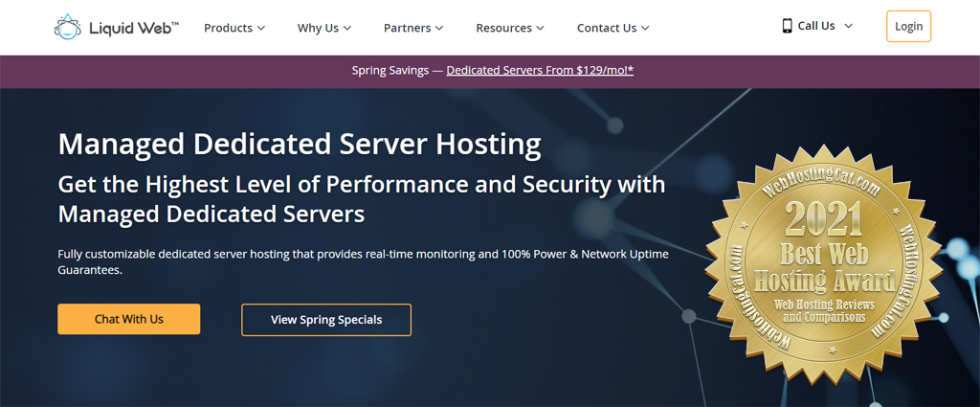Open the dropdown arrow beside Call Us
This screenshot has height=407, width=980.
848,26
